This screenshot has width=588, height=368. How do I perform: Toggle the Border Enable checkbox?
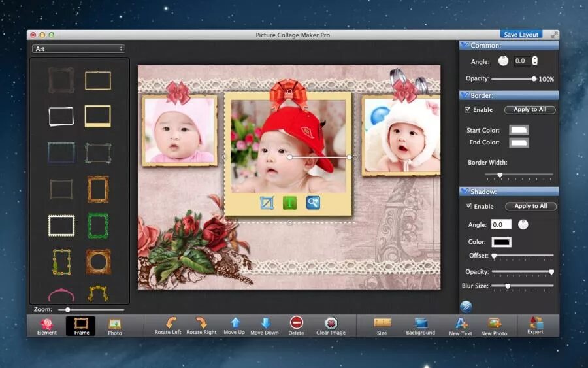click(x=468, y=110)
